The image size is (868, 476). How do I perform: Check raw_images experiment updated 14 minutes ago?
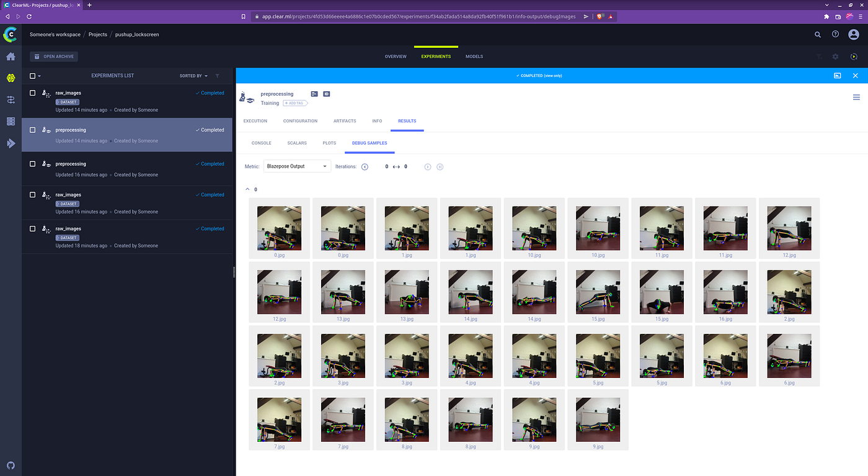click(33, 93)
